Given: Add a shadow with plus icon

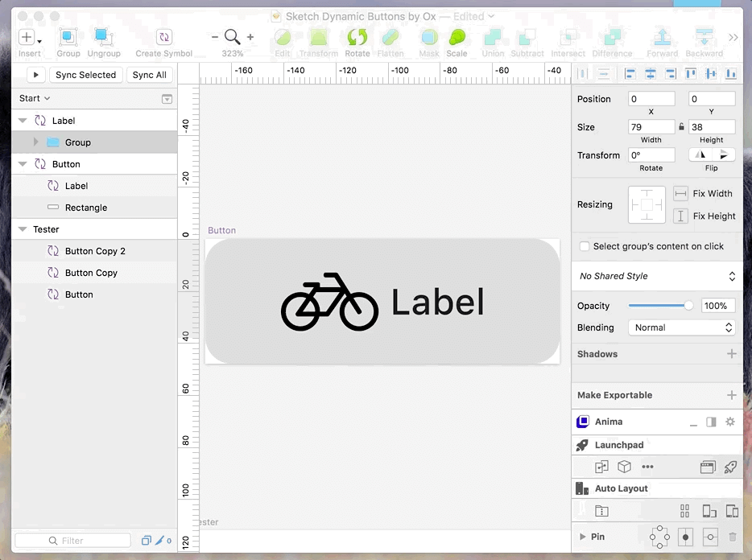Looking at the screenshot, I should click(x=731, y=354).
